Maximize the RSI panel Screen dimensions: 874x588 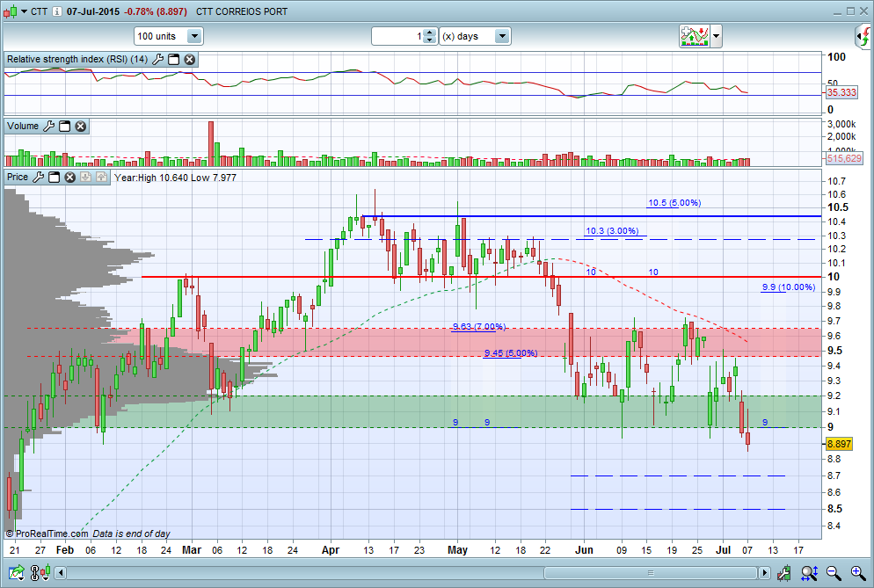pyautogui.click(x=174, y=59)
